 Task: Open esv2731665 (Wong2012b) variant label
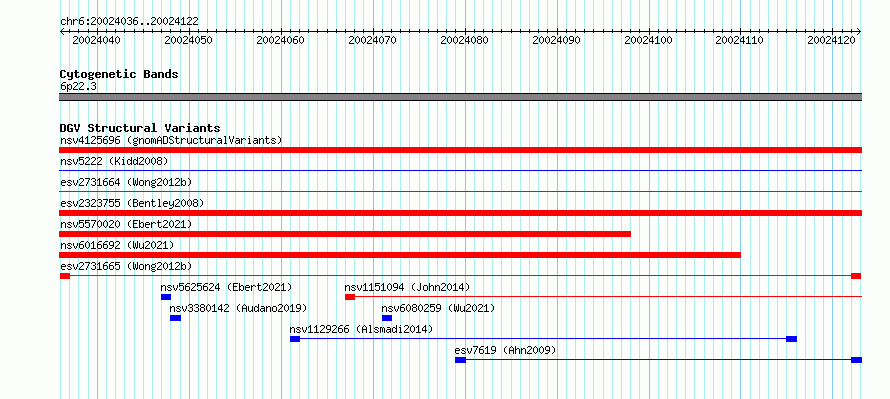[x=126, y=266]
